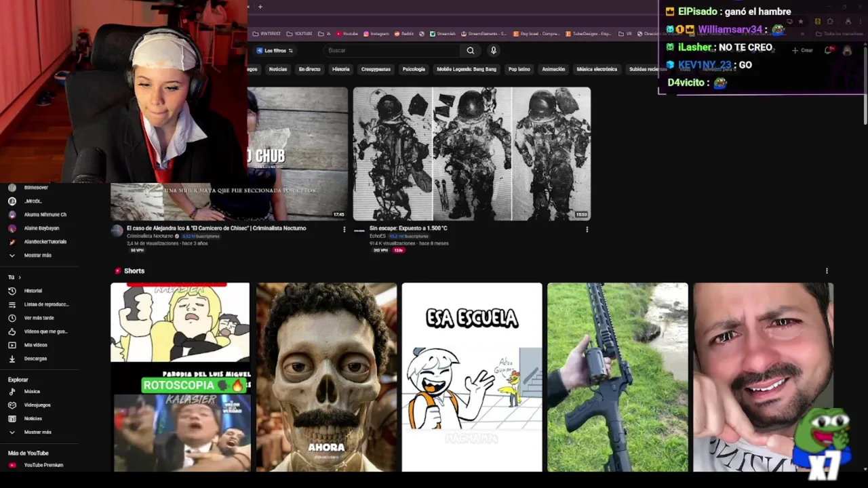
Task: Open a new browser tab
Action: (260, 7)
